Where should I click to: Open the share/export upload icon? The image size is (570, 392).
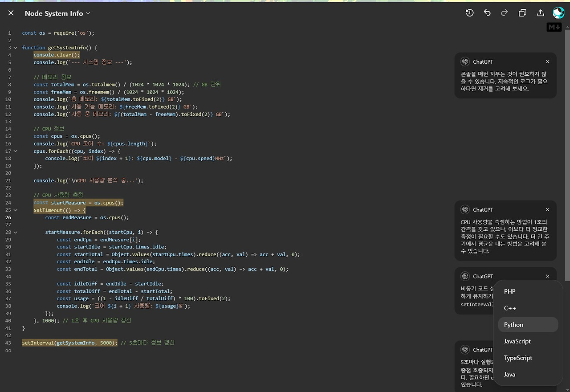coord(541,13)
